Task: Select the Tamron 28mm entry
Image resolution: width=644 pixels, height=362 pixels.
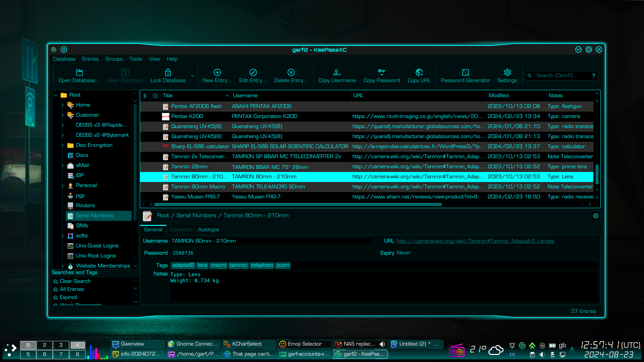Action: point(366,167)
